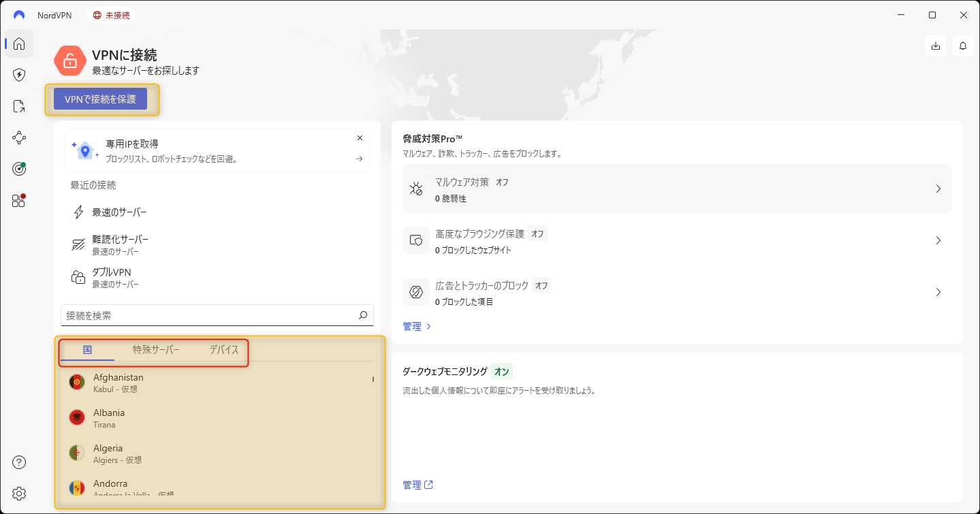980x514 pixels.
Task: Open the dark web monitor target icon
Action: (19, 169)
